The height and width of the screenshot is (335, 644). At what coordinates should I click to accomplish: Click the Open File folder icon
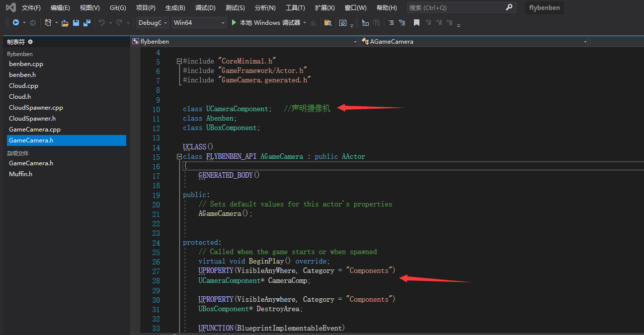coord(65,23)
